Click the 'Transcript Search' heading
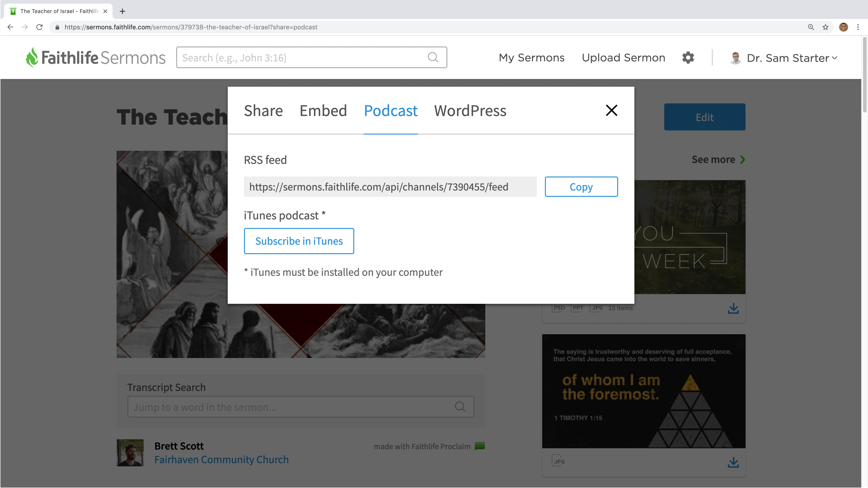868x488 pixels. (x=167, y=387)
